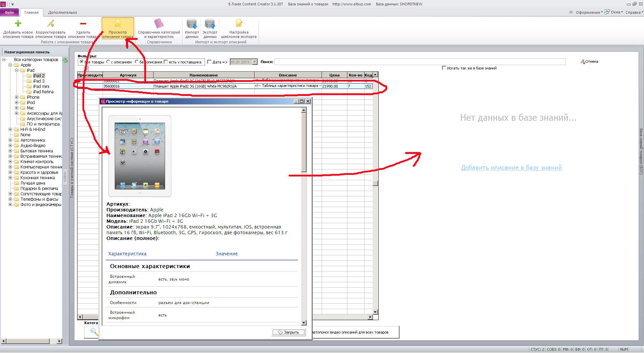Click the iPad mini folder icon
644x353 pixels.
pos(29,87)
